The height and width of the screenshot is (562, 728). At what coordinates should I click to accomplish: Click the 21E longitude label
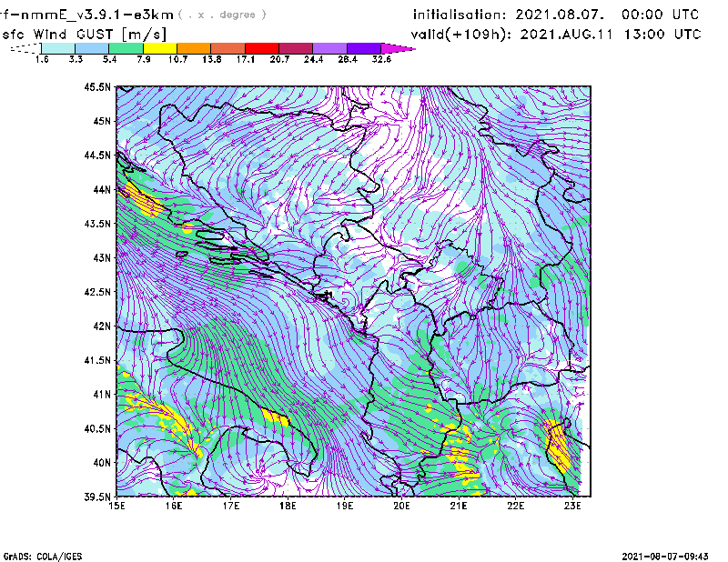pyautogui.click(x=459, y=506)
